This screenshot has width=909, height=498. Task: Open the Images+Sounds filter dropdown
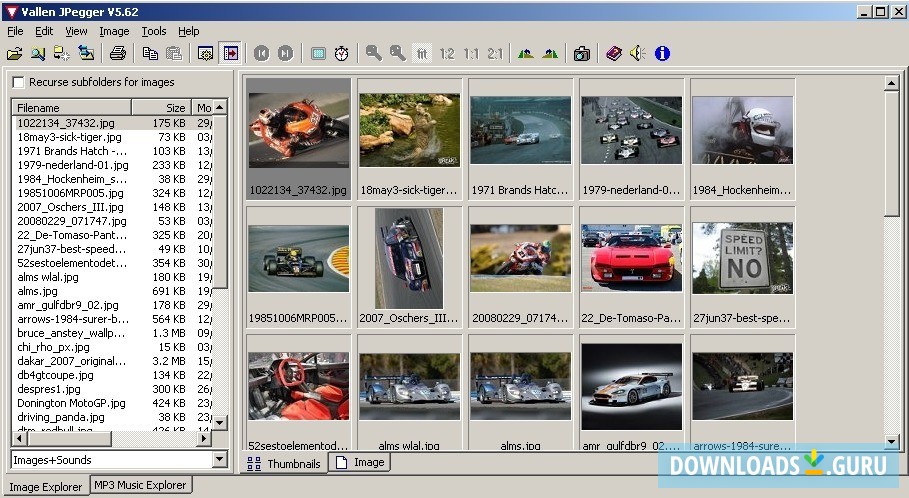pyautogui.click(x=220, y=460)
